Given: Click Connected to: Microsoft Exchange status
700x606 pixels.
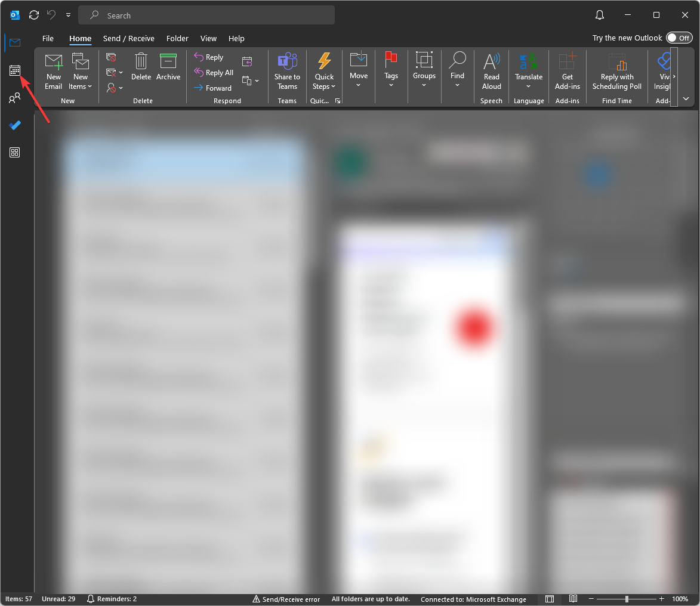Looking at the screenshot, I should [x=473, y=599].
